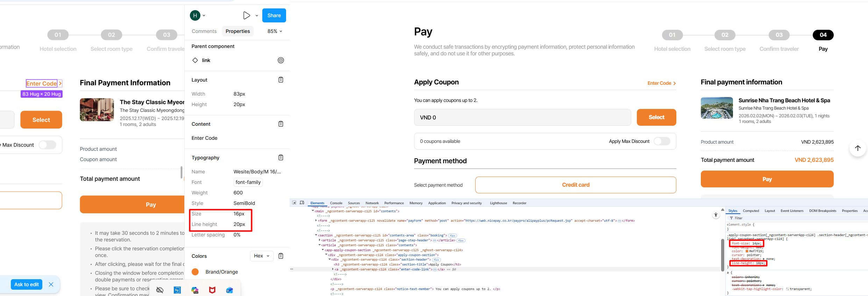The image size is (868, 296).
Task: Click the DevTools inspect element picker icon
Action: click(x=294, y=203)
